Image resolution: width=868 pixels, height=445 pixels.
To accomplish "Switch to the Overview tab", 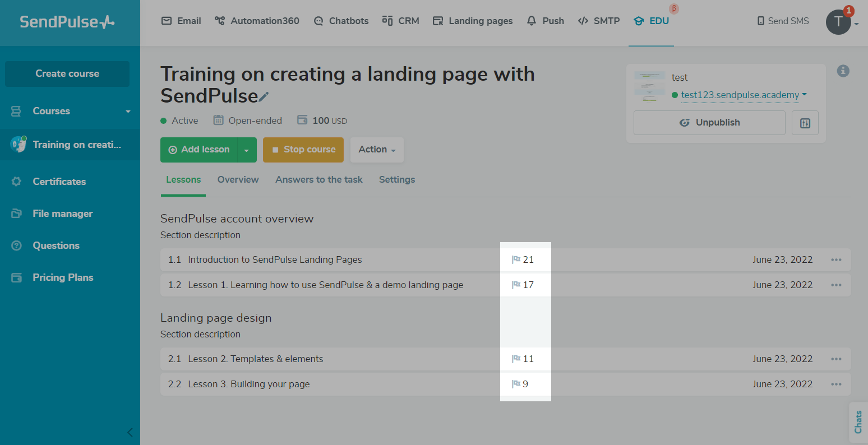I will (238, 180).
